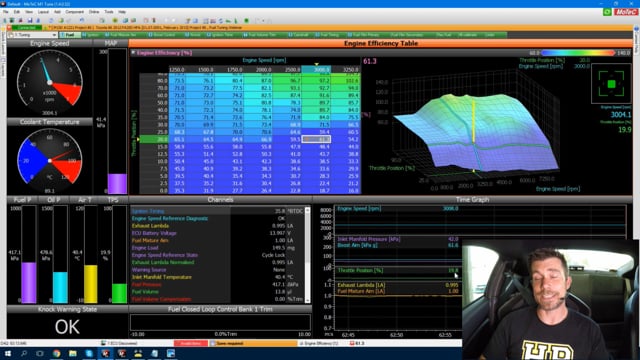The width and height of the screenshot is (640, 360).
Task: Click the TPS green bar gauge
Action: (119, 254)
